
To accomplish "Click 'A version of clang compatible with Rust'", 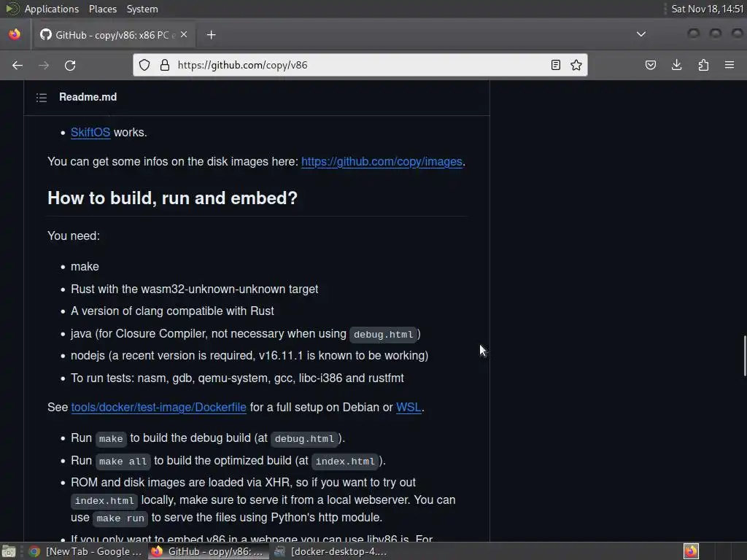I will pos(172,311).
